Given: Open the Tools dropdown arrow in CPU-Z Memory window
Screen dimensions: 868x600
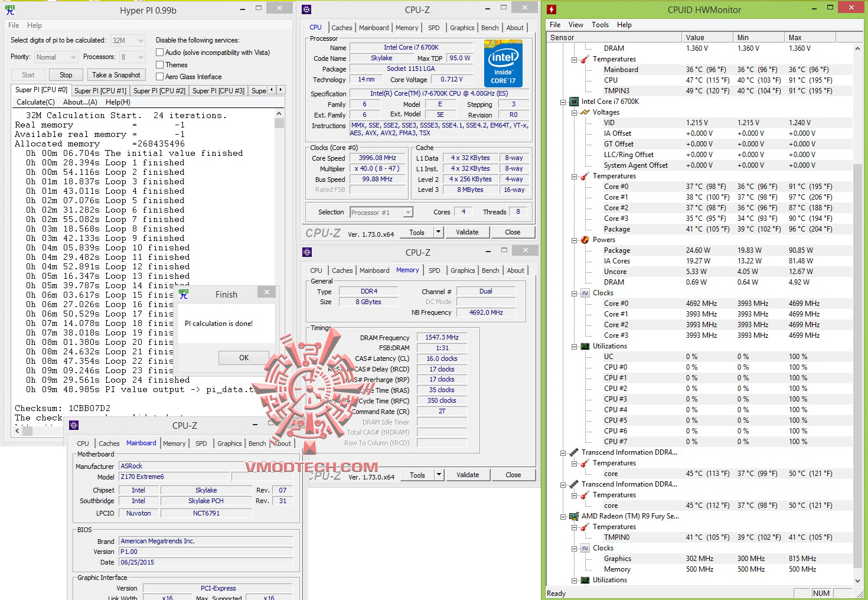Looking at the screenshot, I should coord(438,475).
